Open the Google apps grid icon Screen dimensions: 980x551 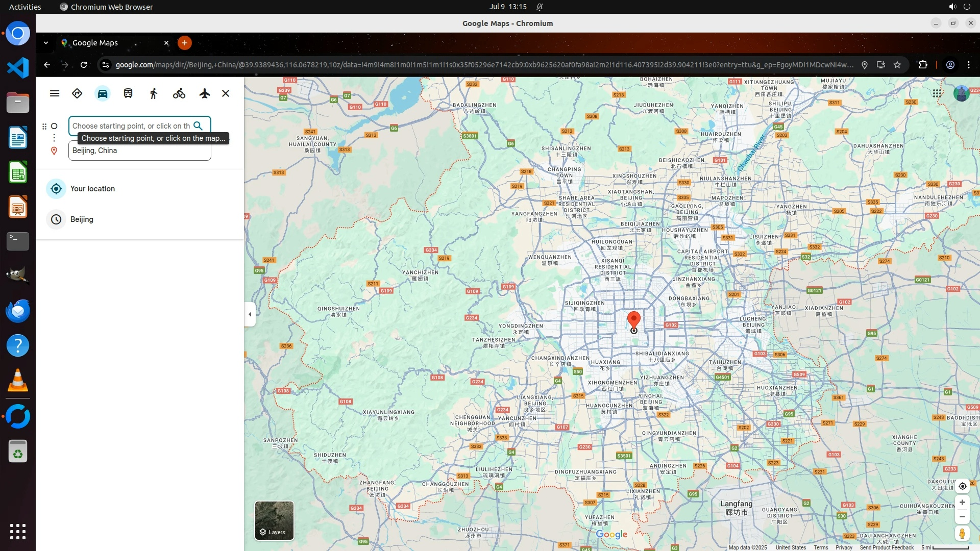pos(937,93)
